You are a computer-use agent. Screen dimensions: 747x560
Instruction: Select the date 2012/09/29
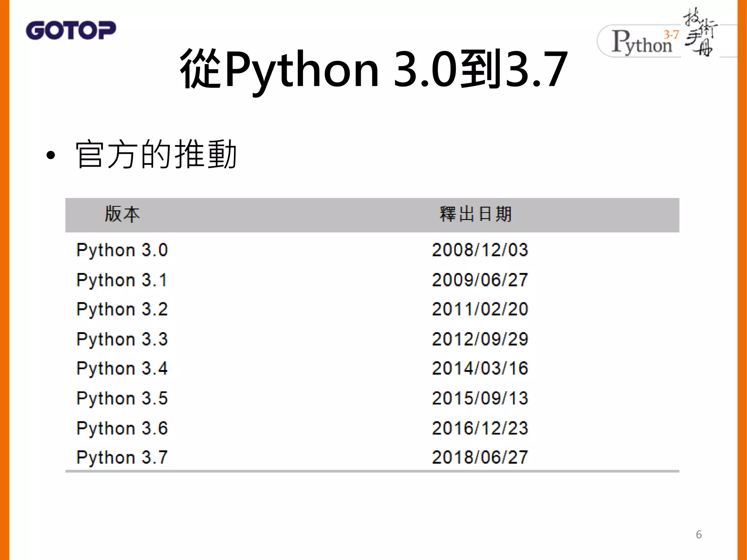point(480,339)
